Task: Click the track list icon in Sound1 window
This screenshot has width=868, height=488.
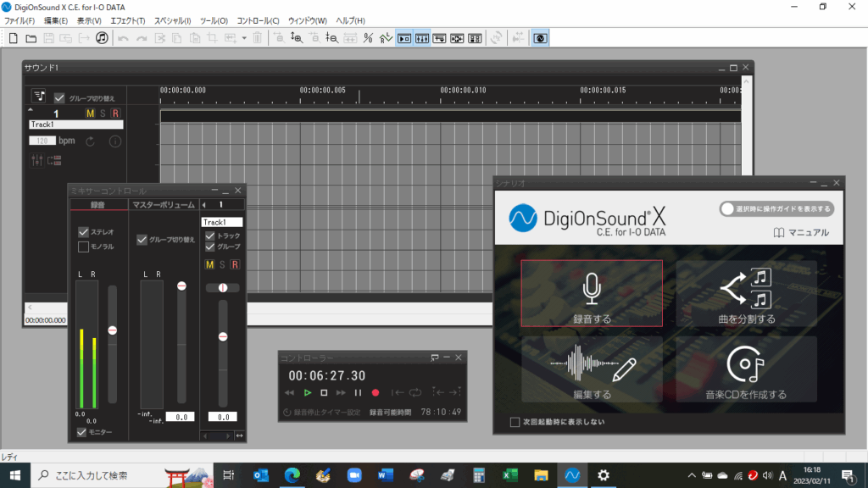Action: (x=39, y=97)
